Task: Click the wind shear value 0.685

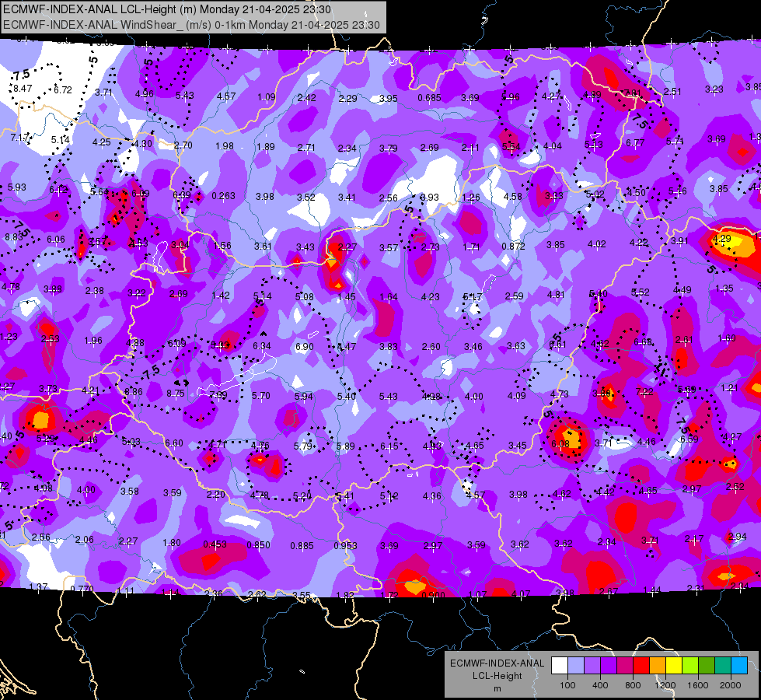Action: (429, 98)
